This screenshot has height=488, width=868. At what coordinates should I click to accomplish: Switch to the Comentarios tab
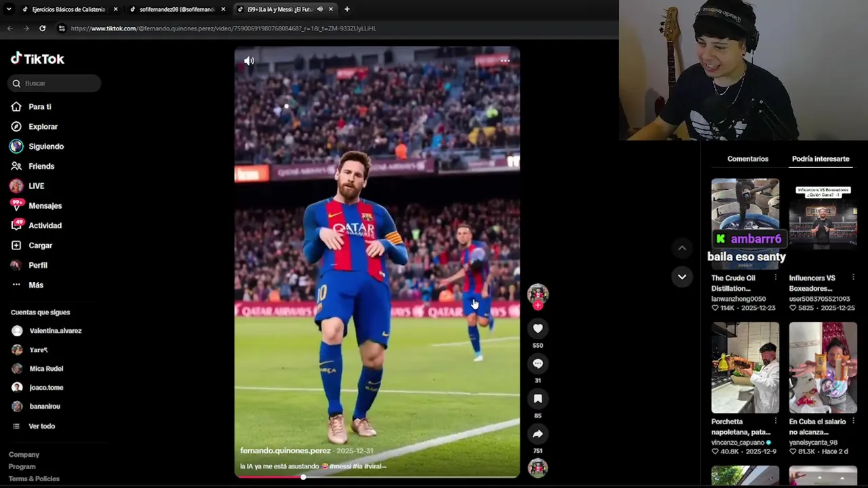coord(748,159)
